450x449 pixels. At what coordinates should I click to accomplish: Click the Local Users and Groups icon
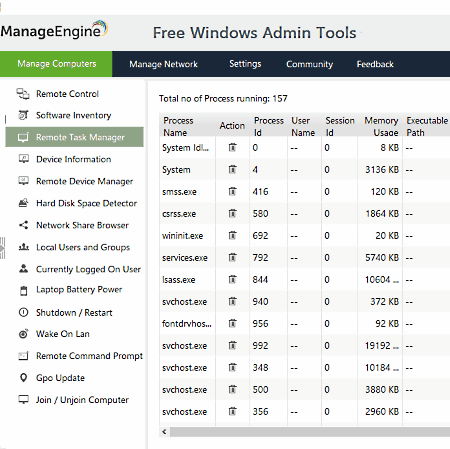pyautogui.click(x=23, y=247)
